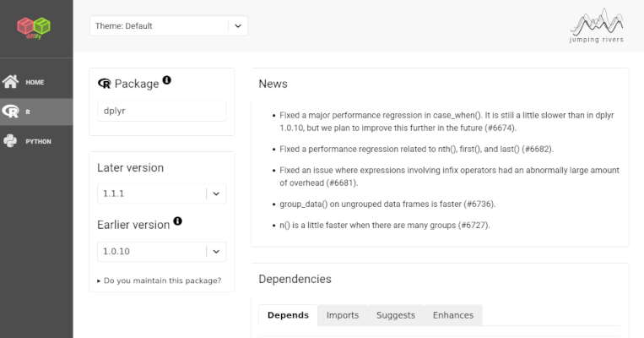Click news item about n() many groups
This screenshot has height=338, width=644.
[x=384, y=226]
